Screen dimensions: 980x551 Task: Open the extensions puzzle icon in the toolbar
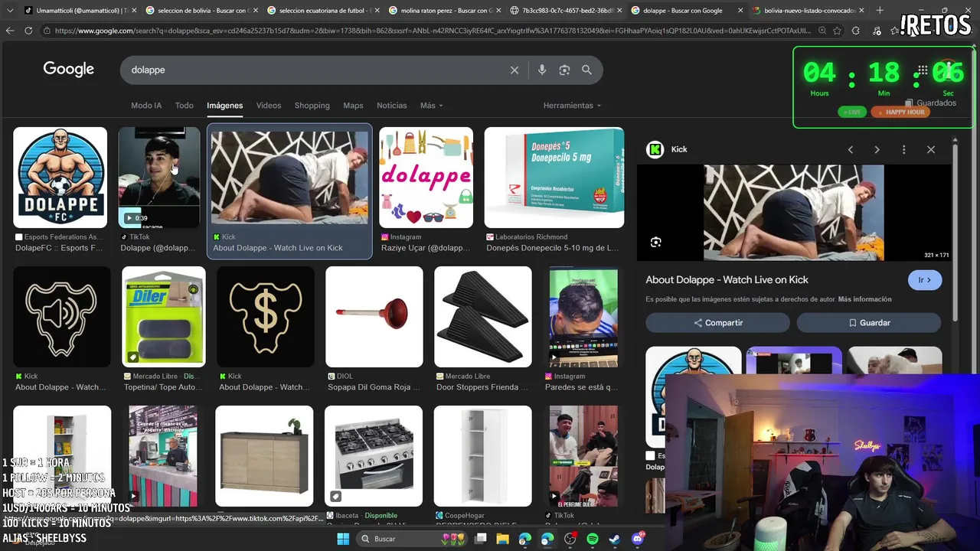[856, 31]
